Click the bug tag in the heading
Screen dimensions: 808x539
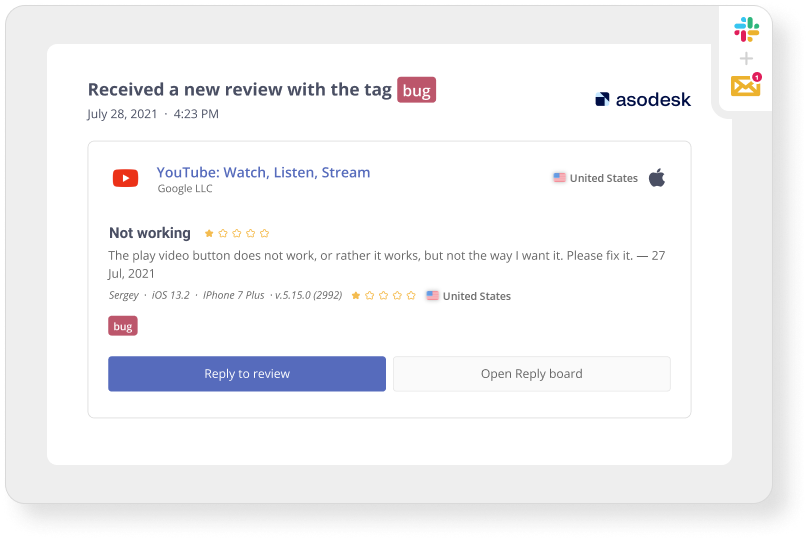click(x=416, y=90)
